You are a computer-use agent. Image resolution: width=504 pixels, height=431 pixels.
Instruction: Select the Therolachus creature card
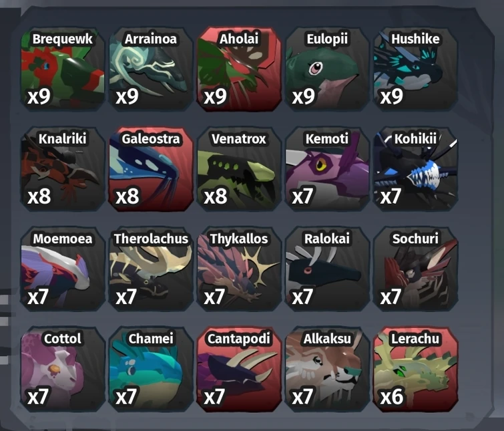pyautogui.click(x=151, y=269)
